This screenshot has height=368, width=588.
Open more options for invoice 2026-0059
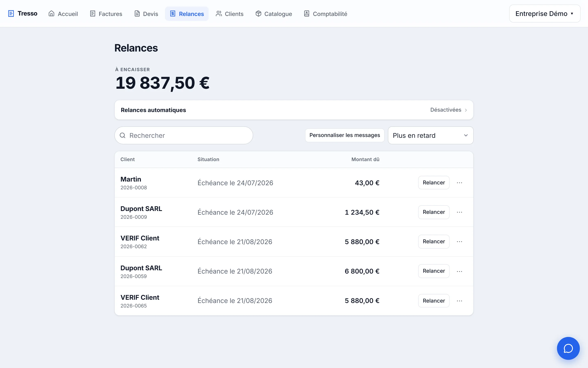click(x=459, y=271)
